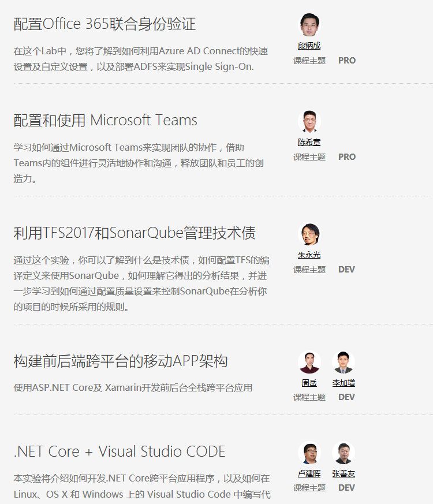Click the PRO tag for the Office 365 course
Image resolution: width=433 pixels, height=504 pixels.
click(x=347, y=61)
